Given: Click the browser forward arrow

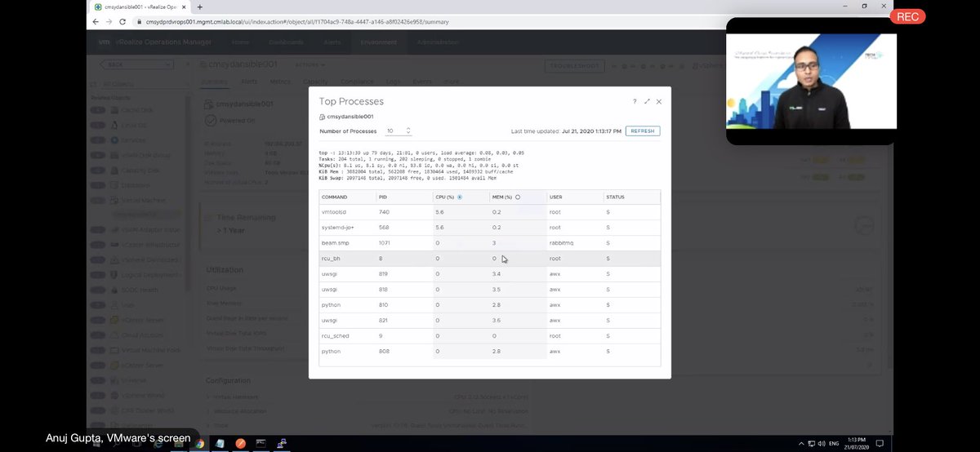Looking at the screenshot, I should pos(109,21).
